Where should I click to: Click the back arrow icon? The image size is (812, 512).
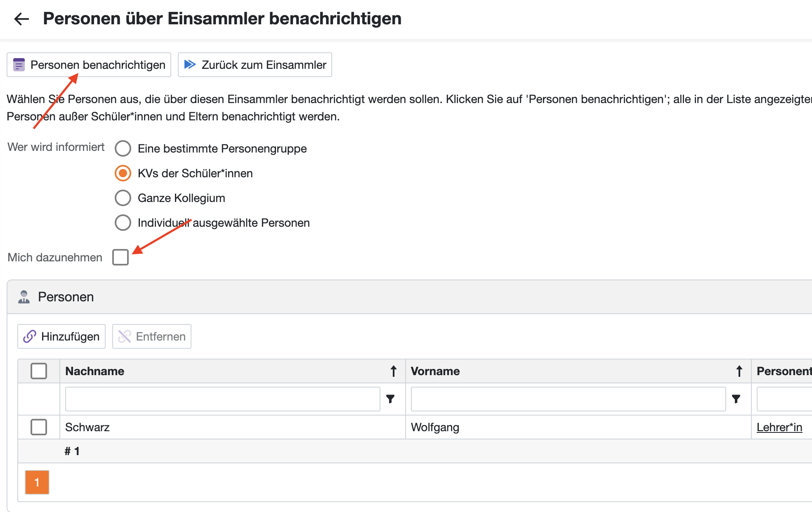(x=21, y=19)
